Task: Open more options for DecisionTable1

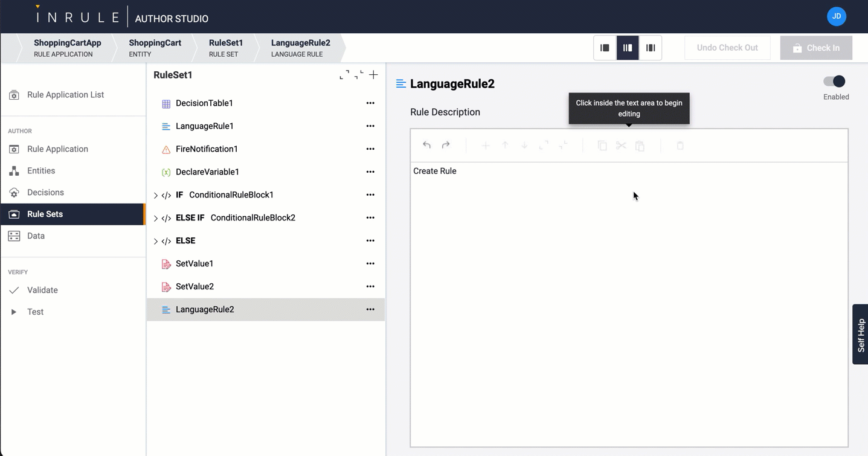Action: (370, 103)
